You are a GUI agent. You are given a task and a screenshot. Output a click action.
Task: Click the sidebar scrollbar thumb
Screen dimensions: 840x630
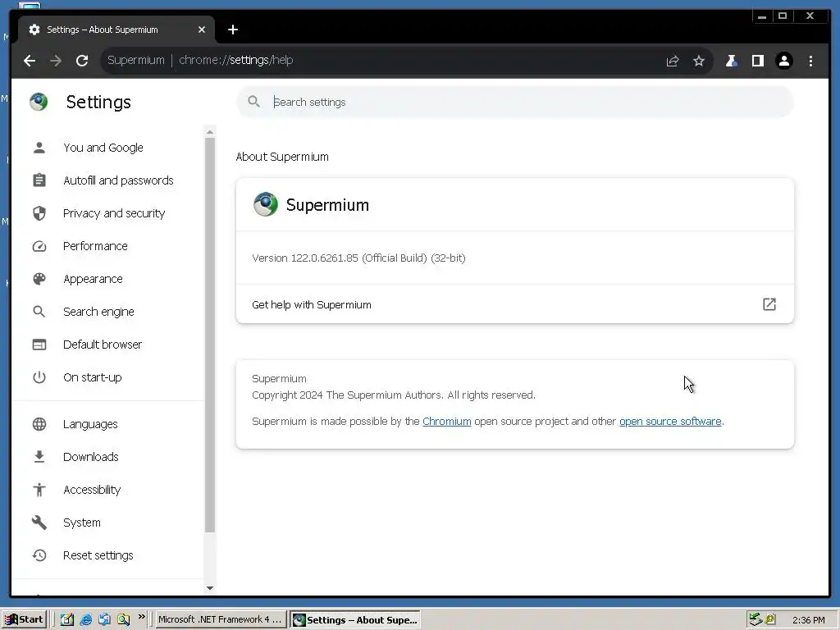click(x=210, y=336)
